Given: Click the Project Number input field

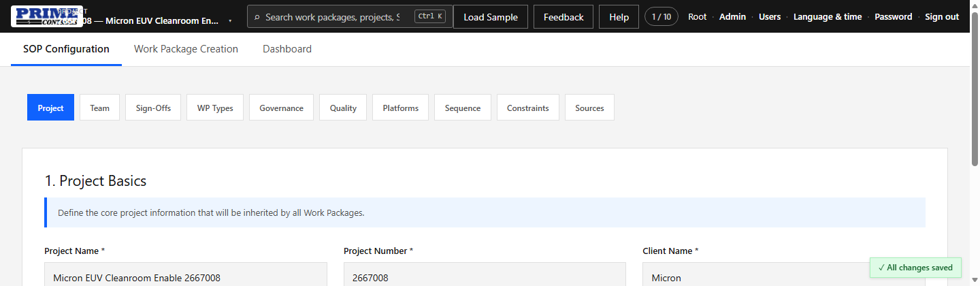Looking at the screenshot, I should tap(485, 275).
